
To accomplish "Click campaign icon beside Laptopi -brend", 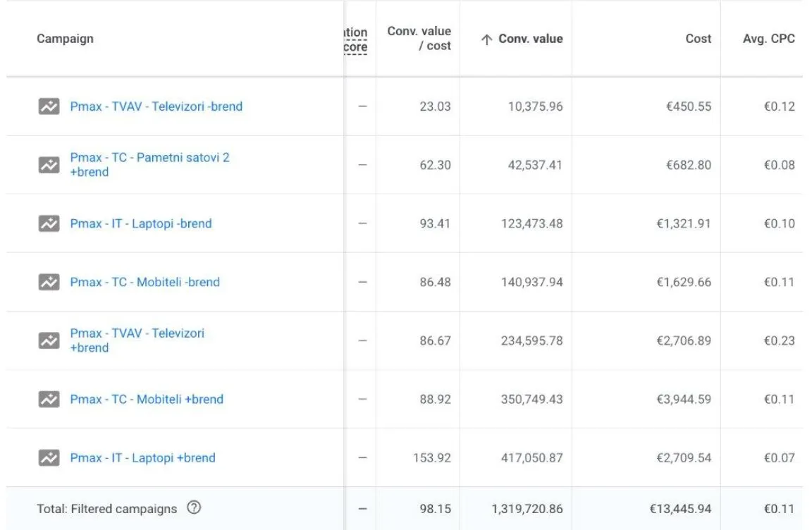I will click(x=49, y=223).
